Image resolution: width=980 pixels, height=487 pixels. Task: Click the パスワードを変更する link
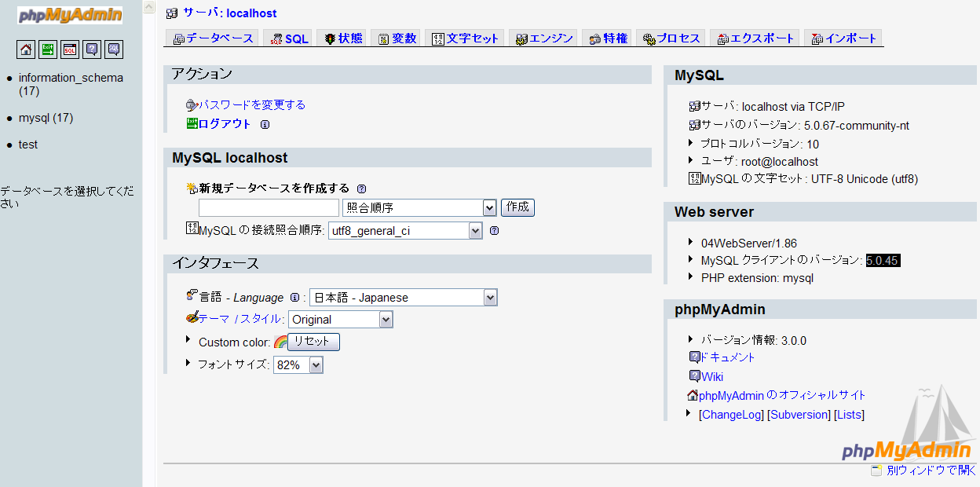point(251,104)
